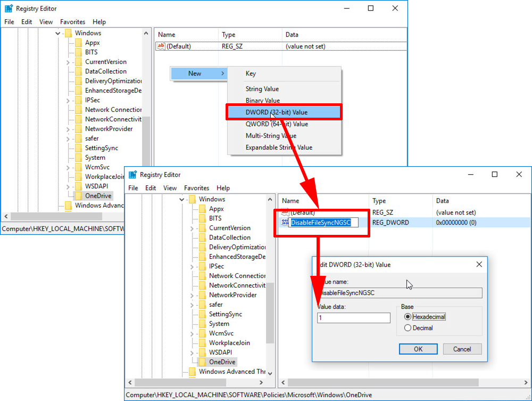Click front window tree horizontal scrollbar thumb

(x=180, y=382)
